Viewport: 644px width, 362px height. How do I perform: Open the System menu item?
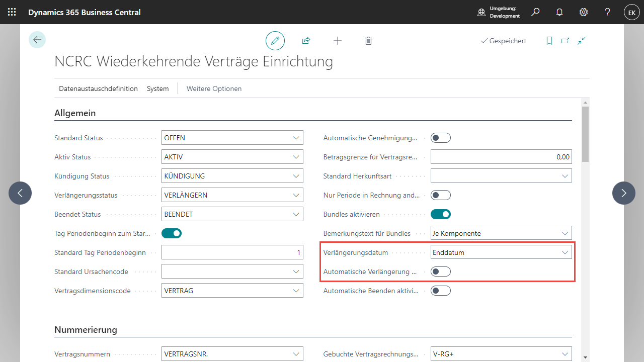coord(158,88)
